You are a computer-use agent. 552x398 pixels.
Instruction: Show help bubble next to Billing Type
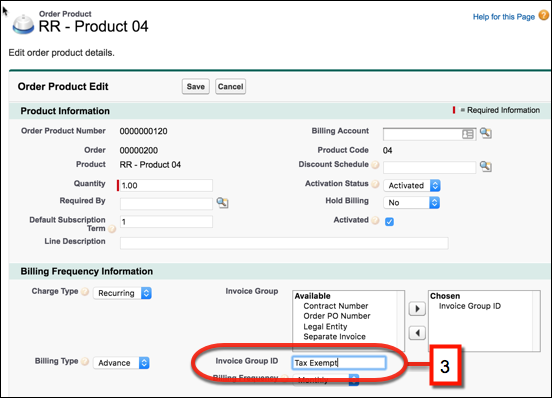[x=85, y=361]
